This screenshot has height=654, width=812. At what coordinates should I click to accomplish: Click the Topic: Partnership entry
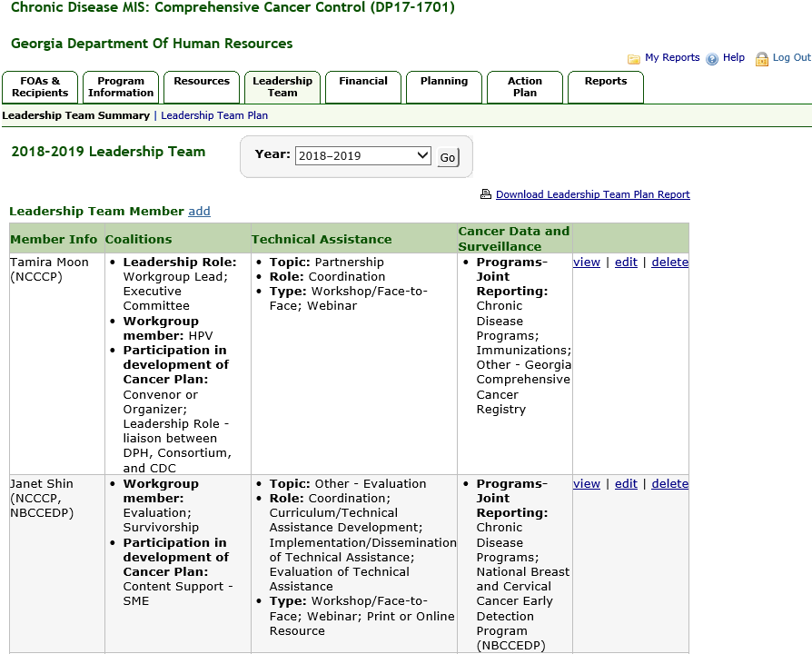click(327, 262)
